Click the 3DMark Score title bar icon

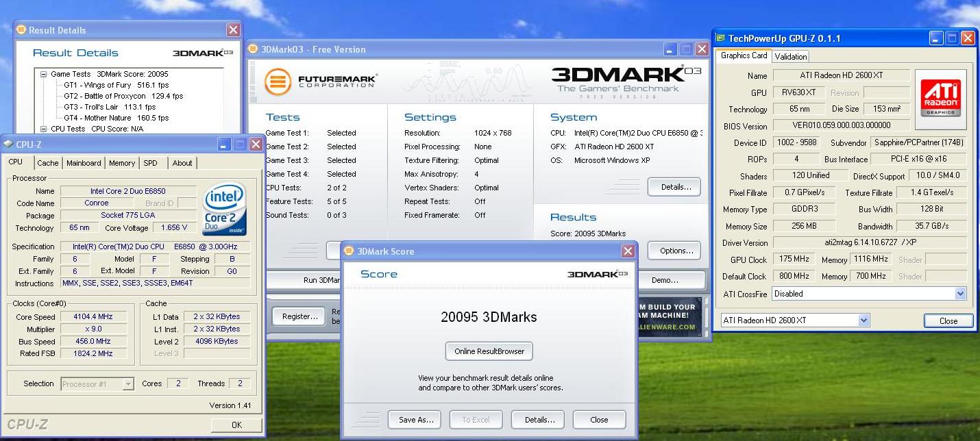(350, 251)
